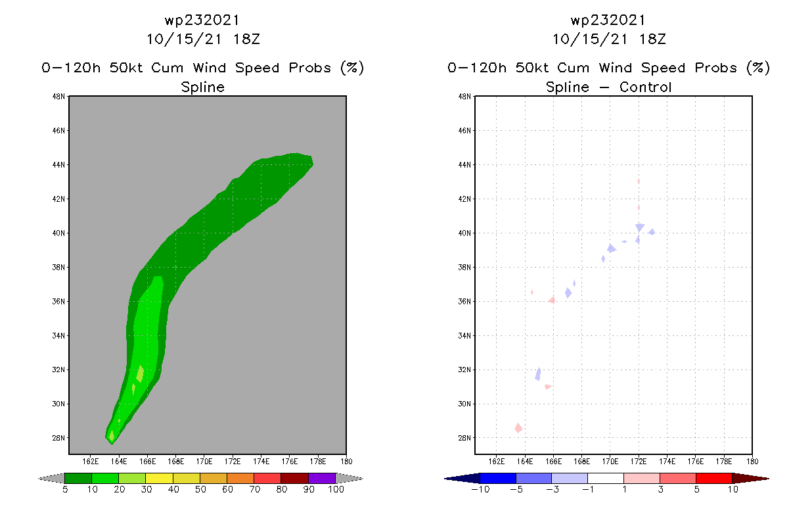Click the '172E' longitude label on the right plot
The image size is (812, 526).
(639, 462)
